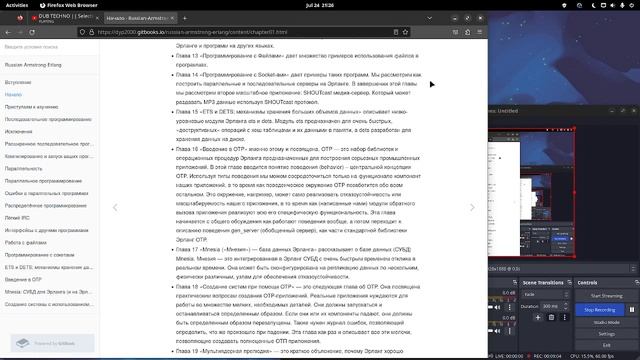Viewport: 640px width, 360px height.
Task: Click Exit button in OBS Controls
Action: pos(607,345)
